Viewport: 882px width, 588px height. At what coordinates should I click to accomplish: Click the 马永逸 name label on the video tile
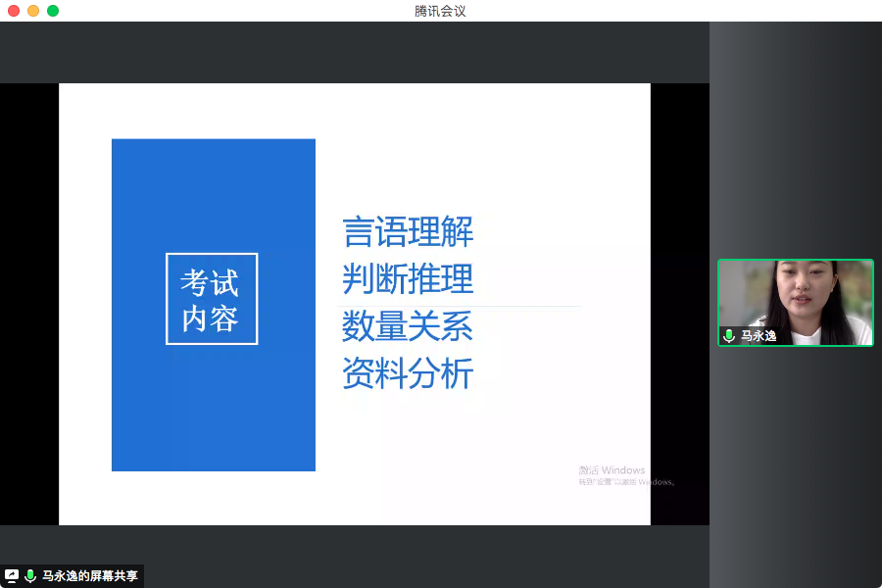[759, 336]
